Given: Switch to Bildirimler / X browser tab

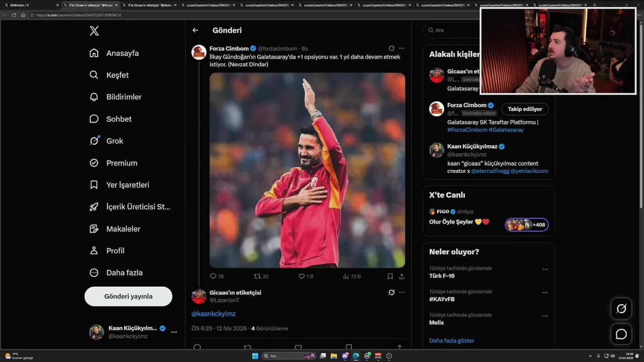Looking at the screenshot, I should point(30,5).
